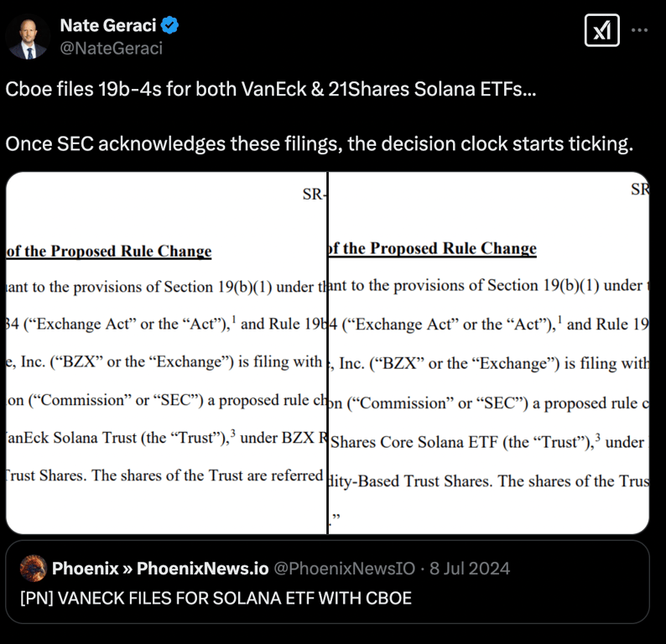
Task: Click the 'SR' text atop right document
Action: pos(639,190)
